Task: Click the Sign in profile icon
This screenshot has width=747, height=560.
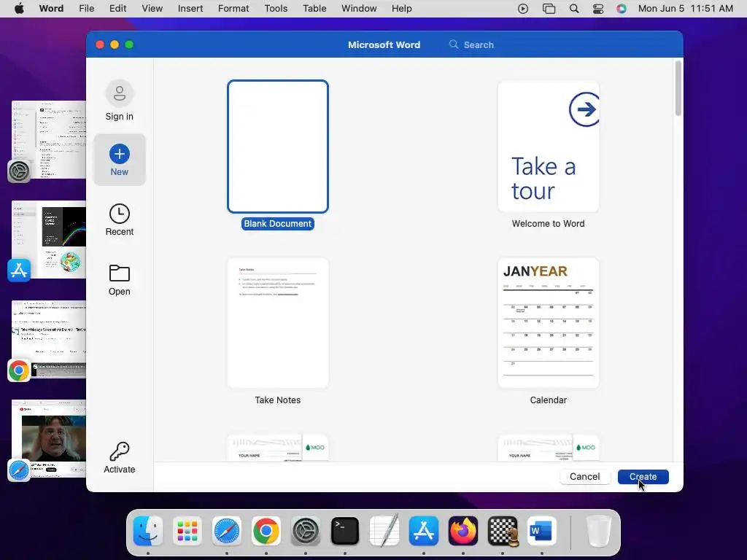Action: [x=119, y=93]
